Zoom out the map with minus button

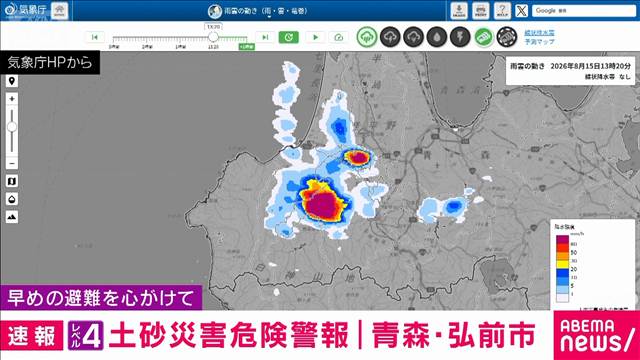[12, 164]
